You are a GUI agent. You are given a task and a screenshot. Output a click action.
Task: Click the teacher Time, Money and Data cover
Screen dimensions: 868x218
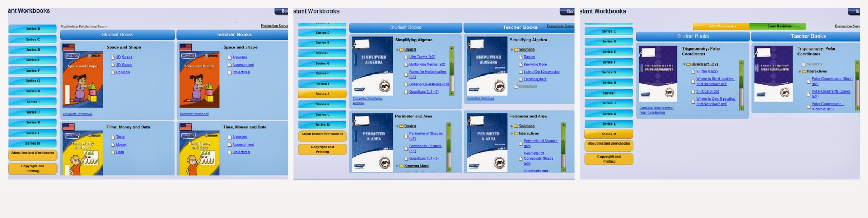(199, 153)
